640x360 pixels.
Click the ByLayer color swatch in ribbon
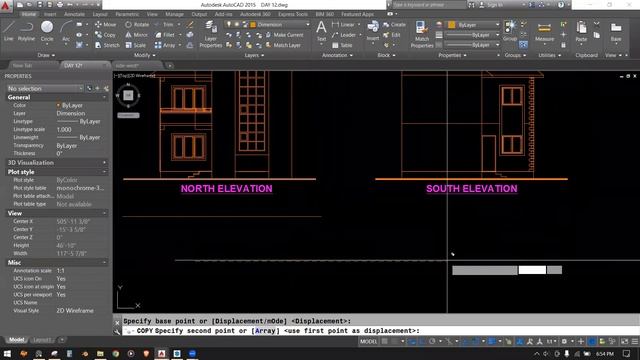pyautogui.click(x=451, y=24)
